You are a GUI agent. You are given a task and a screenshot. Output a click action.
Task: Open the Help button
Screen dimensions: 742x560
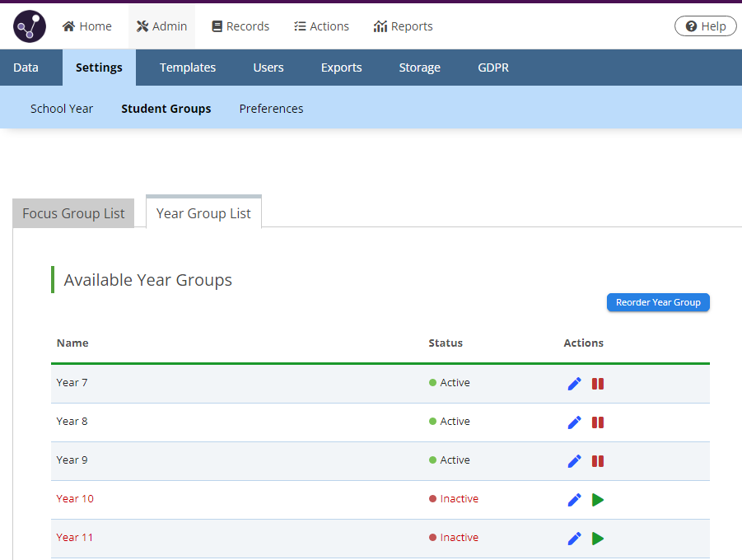click(705, 26)
